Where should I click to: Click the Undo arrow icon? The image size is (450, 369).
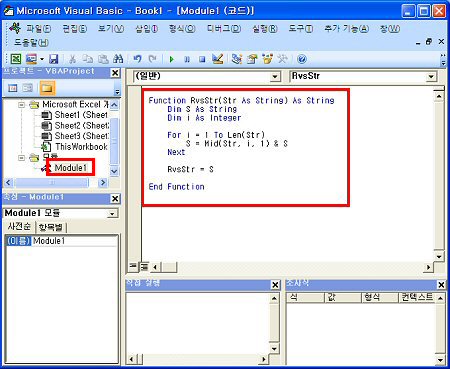coord(137,59)
